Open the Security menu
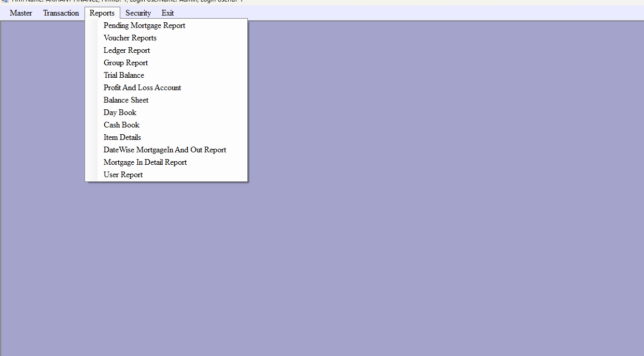This screenshot has height=356, width=644. pos(138,13)
